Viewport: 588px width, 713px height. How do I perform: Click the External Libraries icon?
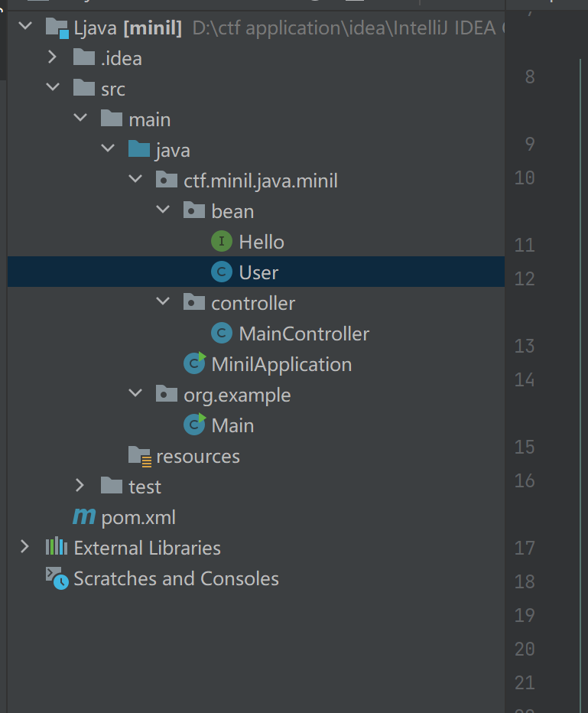coord(57,548)
